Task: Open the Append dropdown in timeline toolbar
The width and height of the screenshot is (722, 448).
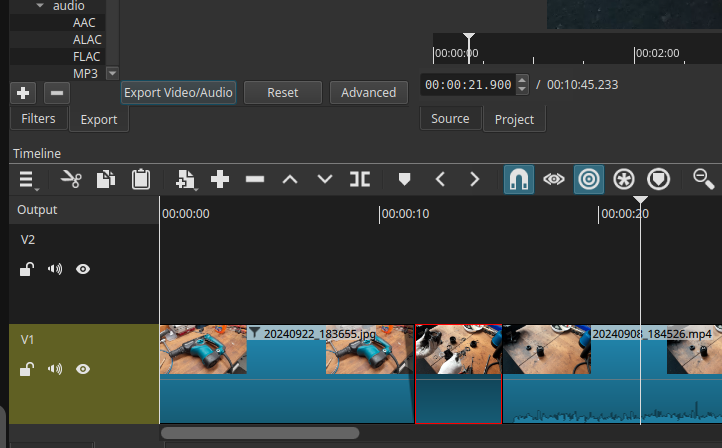Action: coord(185,179)
